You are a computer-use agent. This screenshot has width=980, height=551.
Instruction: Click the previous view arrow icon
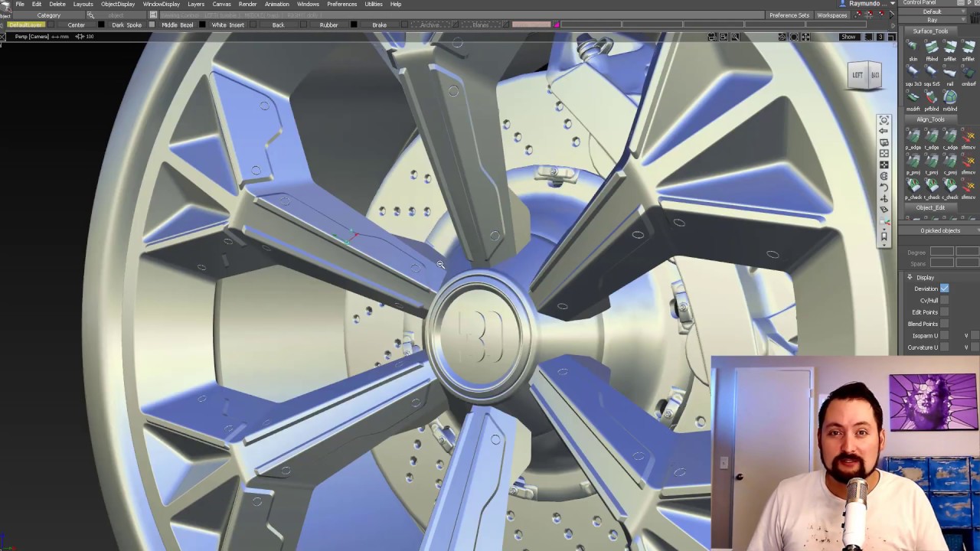[884, 131]
